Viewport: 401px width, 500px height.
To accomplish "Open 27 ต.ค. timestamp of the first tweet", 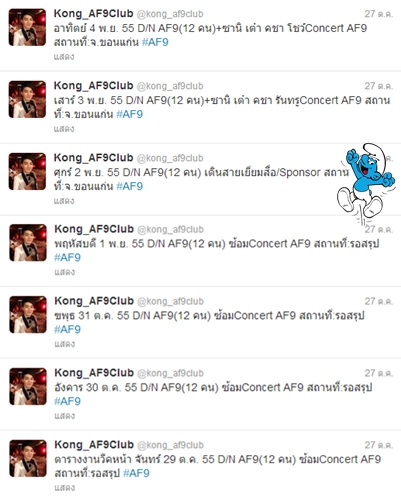I will coord(379,14).
